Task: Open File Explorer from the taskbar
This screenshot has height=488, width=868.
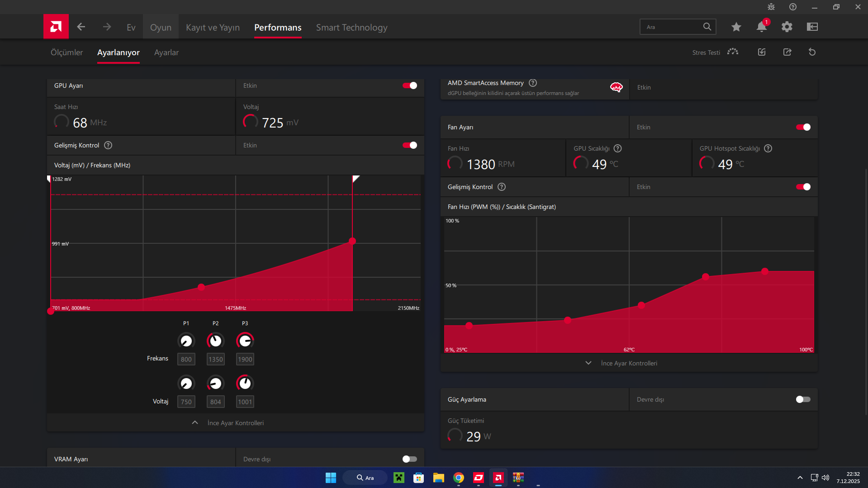Action: [439, 478]
